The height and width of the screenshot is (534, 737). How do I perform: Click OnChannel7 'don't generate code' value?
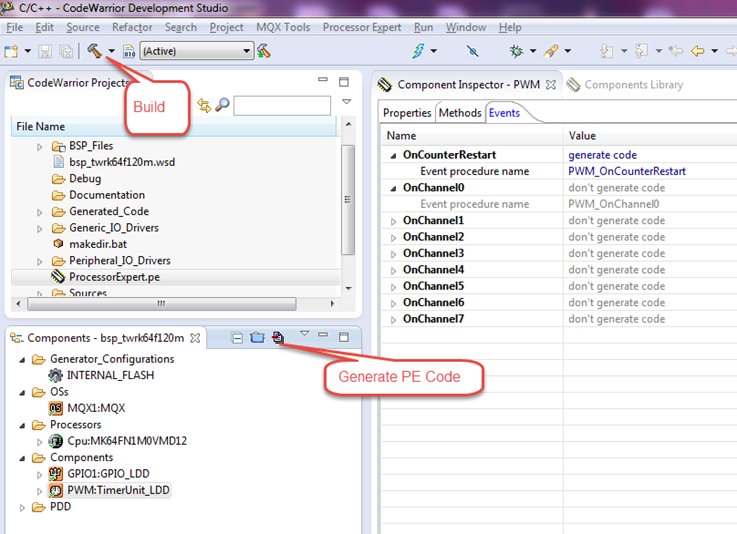(x=617, y=319)
